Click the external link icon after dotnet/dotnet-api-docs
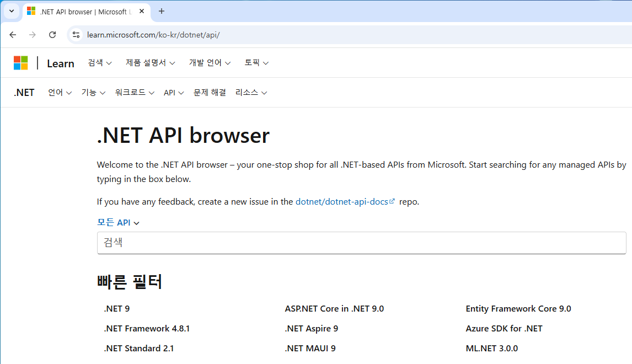The width and height of the screenshot is (632, 364). [x=393, y=201]
